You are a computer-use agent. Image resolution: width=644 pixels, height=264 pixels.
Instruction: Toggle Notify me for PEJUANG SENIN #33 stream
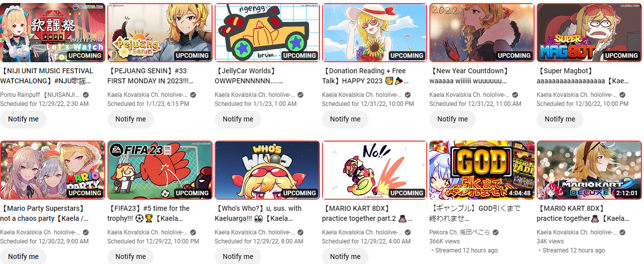(130, 119)
